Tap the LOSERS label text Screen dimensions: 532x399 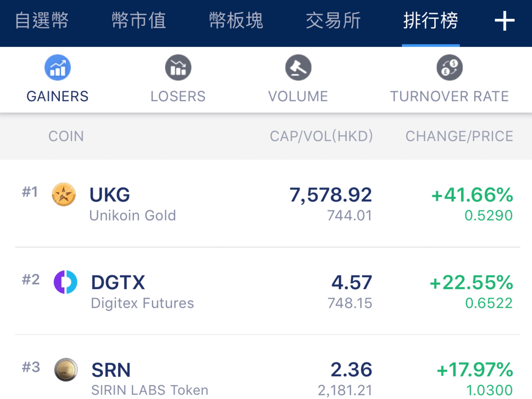click(178, 96)
